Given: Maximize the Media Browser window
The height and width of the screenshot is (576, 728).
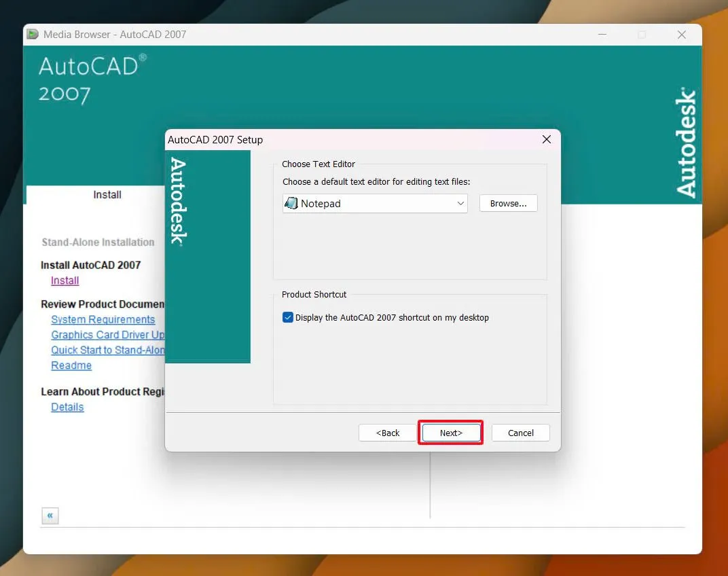Looking at the screenshot, I should [641, 35].
